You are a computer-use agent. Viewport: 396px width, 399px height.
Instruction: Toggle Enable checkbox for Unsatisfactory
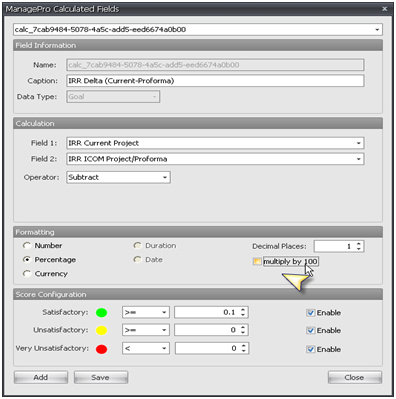click(x=310, y=331)
